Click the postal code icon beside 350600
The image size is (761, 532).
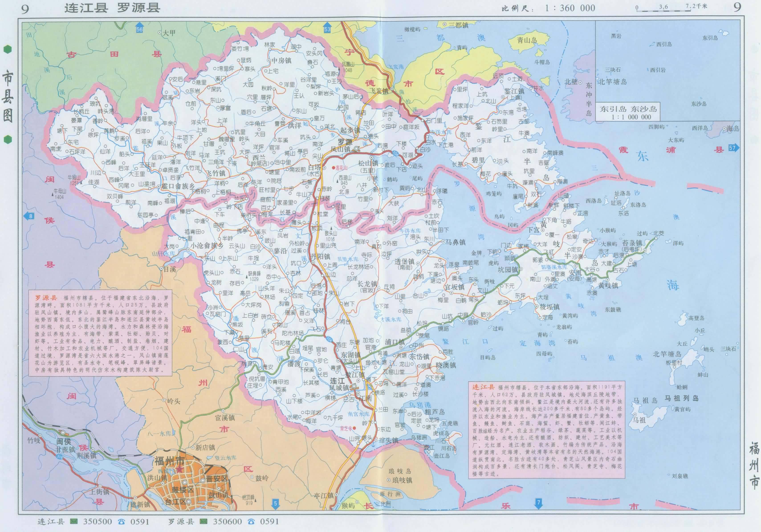pyautogui.click(x=203, y=522)
